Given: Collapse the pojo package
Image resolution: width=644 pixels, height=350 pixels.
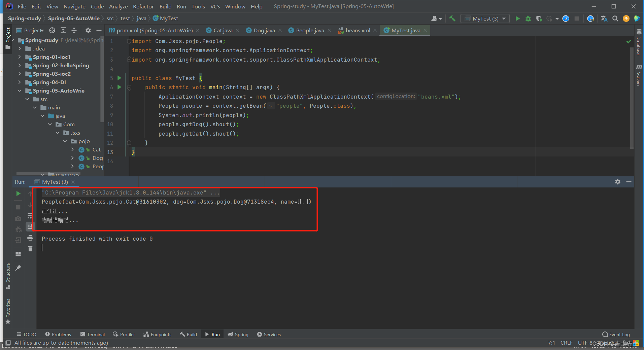Looking at the screenshot, I should click(65, 141).
